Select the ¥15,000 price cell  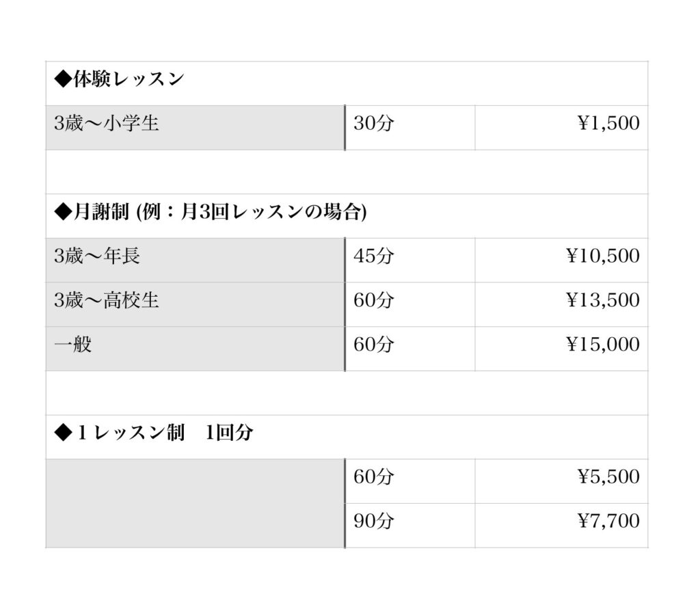(561, 349)
